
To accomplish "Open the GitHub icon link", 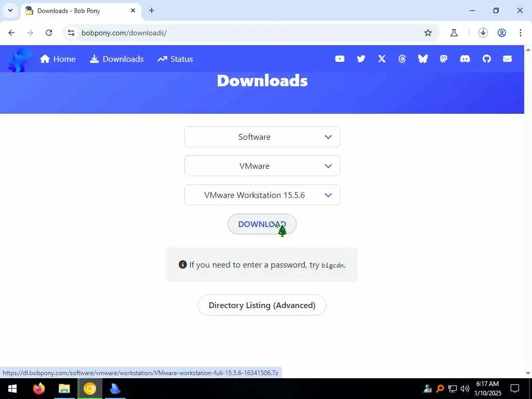I will point(486,59).
